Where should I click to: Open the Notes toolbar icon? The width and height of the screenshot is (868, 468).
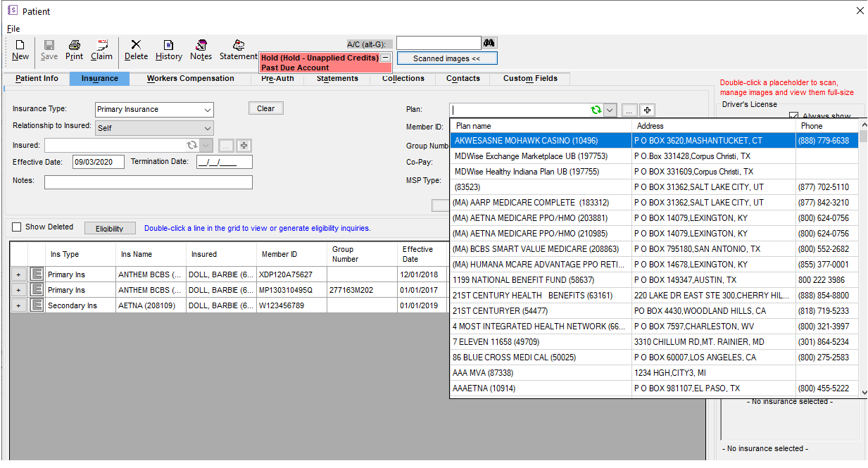[x=201, y=50]
